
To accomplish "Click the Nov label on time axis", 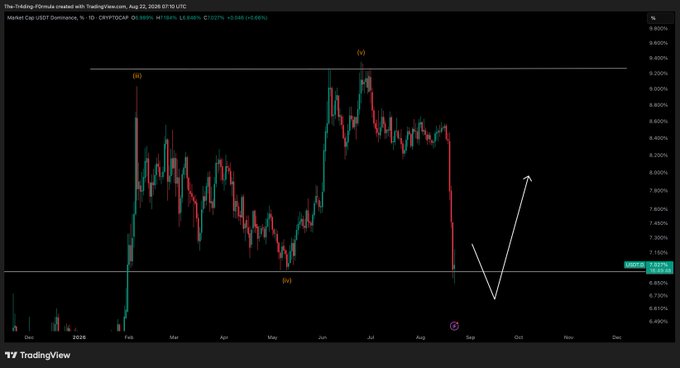I will tap(569, 337).
